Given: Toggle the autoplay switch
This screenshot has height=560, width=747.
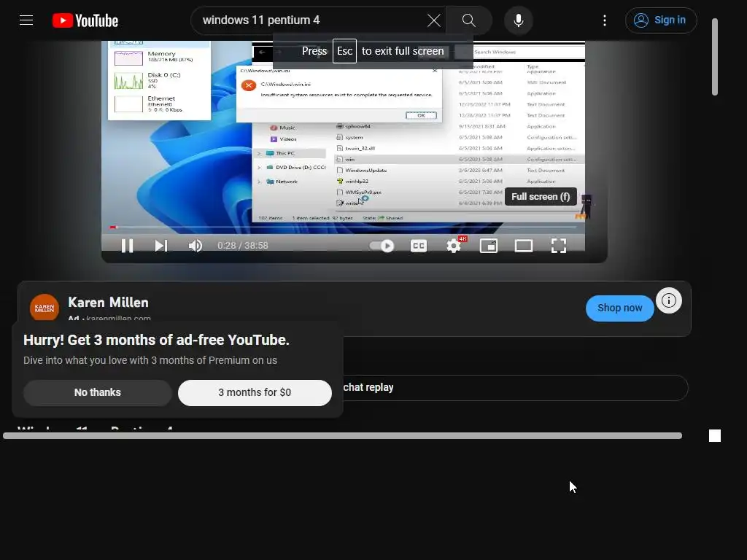Looking at the screenshot, I should [382, 246].
